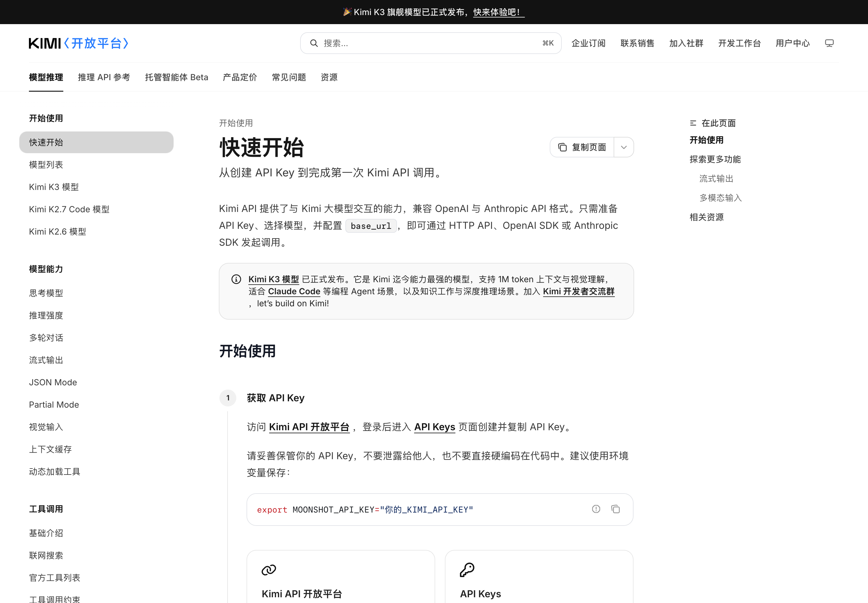Open the 复制页面 dropdown arrow
The image size is (868, 603).
pos(624,147)
